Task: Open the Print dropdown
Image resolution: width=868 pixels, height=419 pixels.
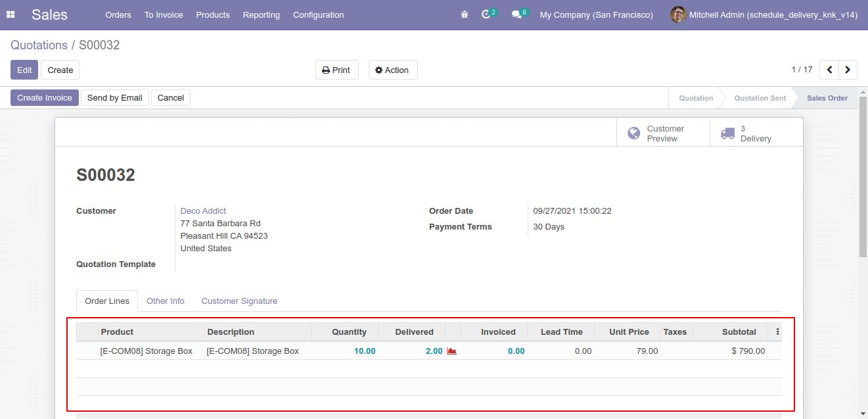Action: [336, 70]
